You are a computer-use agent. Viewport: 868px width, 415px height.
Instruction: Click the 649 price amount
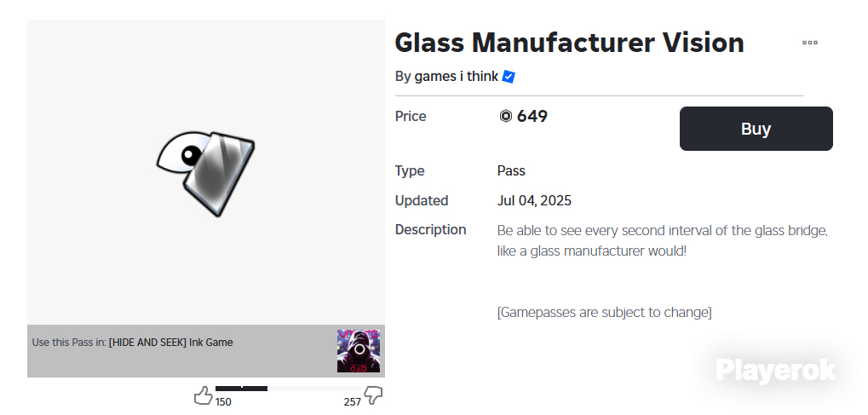pyautogui.click(x=532, y=117)
